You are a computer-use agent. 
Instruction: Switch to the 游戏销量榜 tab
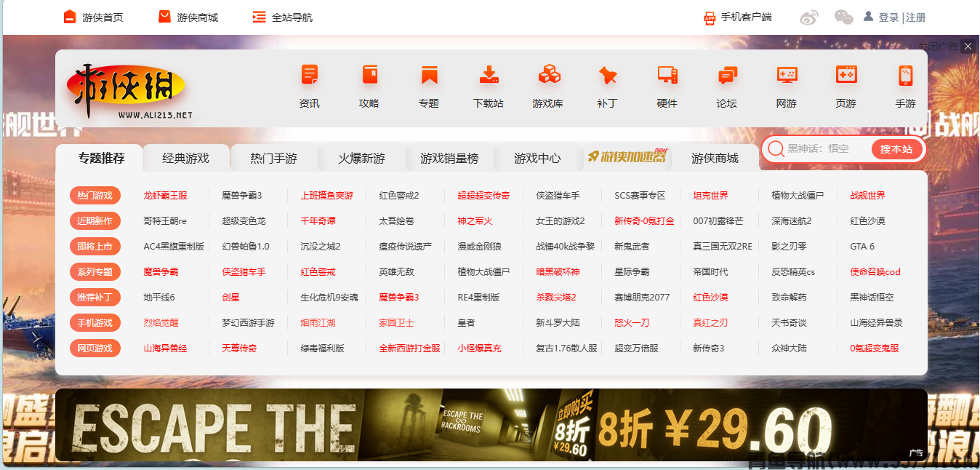coord(449,158)
